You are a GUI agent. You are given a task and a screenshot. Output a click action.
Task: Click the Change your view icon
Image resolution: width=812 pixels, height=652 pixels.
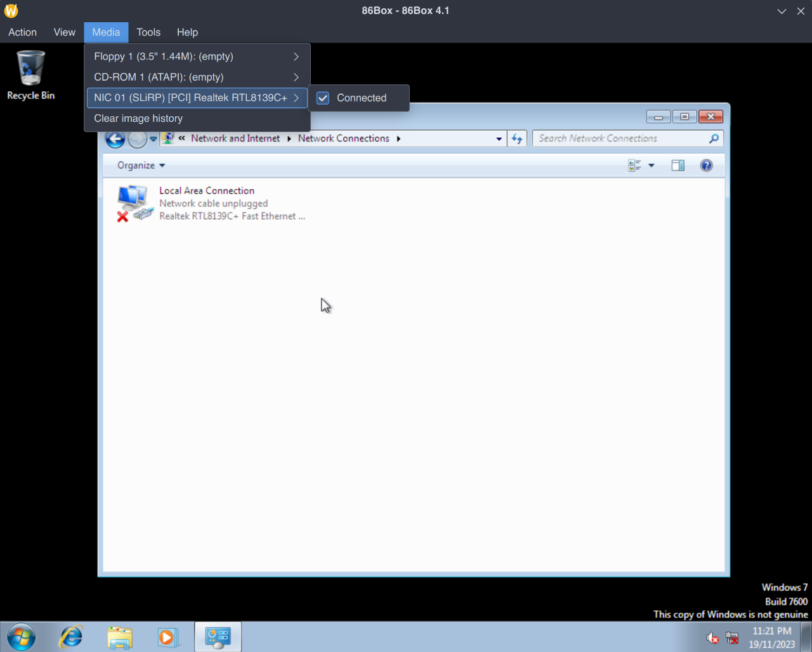tap(638, 165)
